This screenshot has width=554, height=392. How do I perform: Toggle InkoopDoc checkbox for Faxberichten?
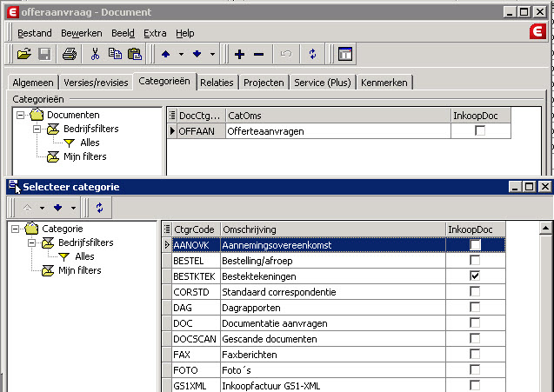coord(475,354)
